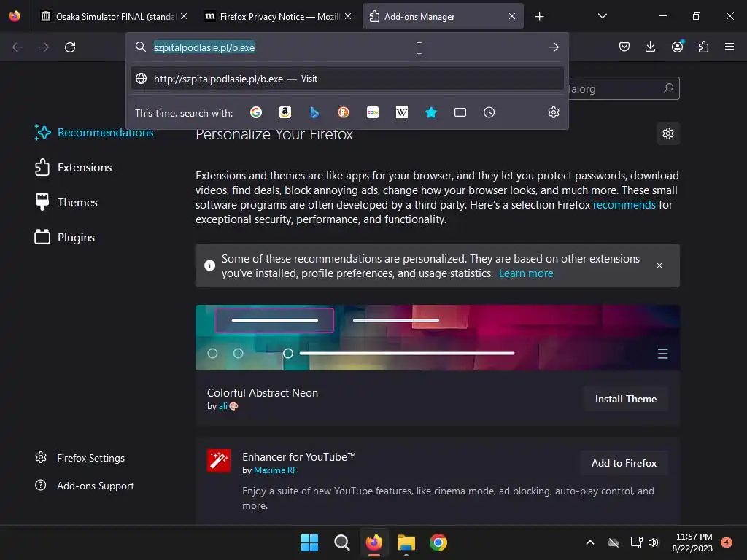
Task: Install the Colorful Abstract Neon theme
Action: pyautogui.click(x=625, y=399)
